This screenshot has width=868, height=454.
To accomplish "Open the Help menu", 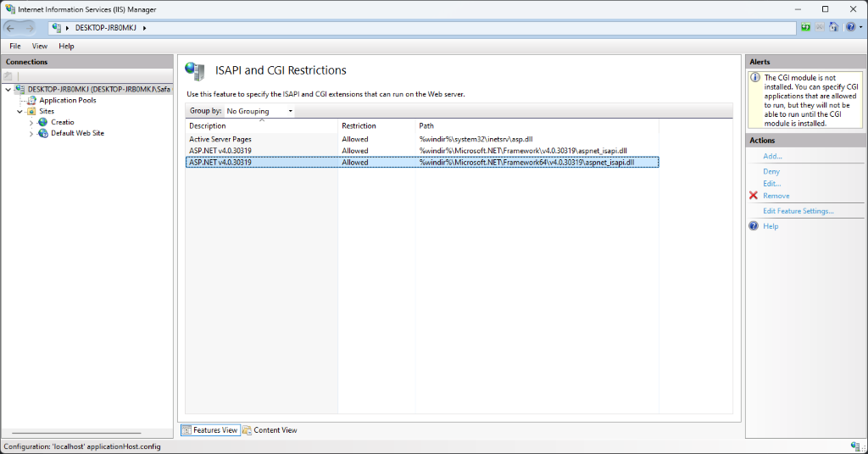I will click(x=66, y=46).
